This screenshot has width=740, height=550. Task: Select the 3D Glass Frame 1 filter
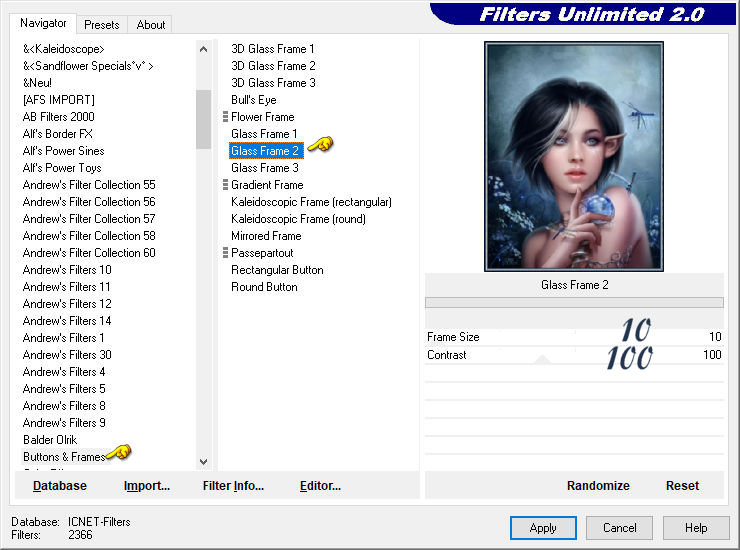[272, 49]
